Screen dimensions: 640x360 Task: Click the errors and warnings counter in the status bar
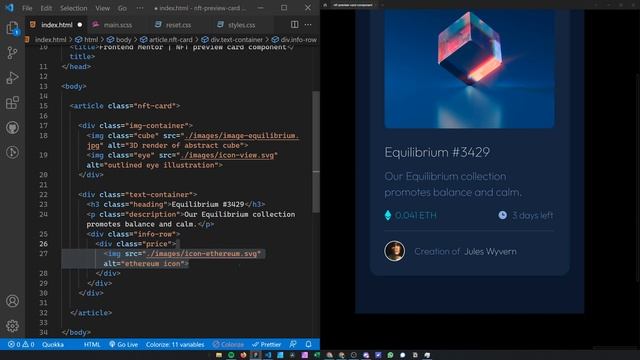pos(21,344)
